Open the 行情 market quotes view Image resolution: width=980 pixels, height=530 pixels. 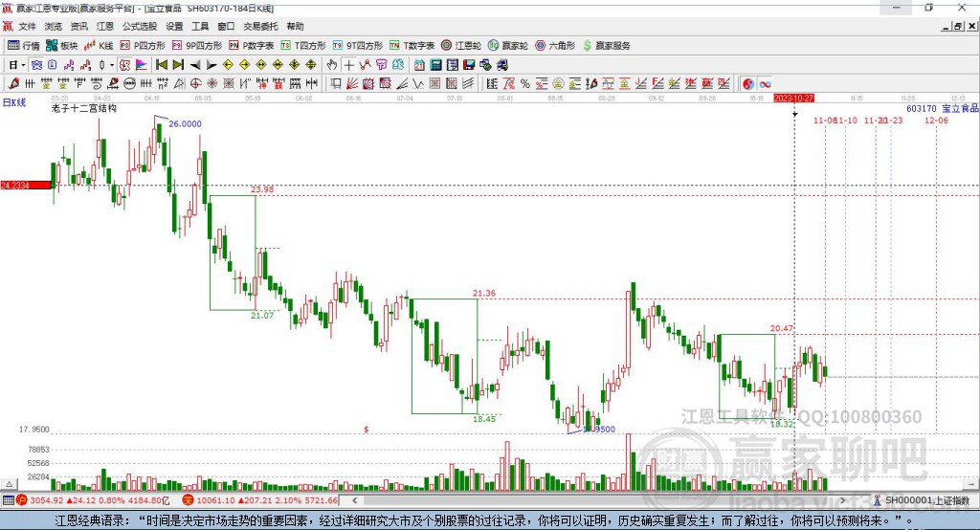24,46
